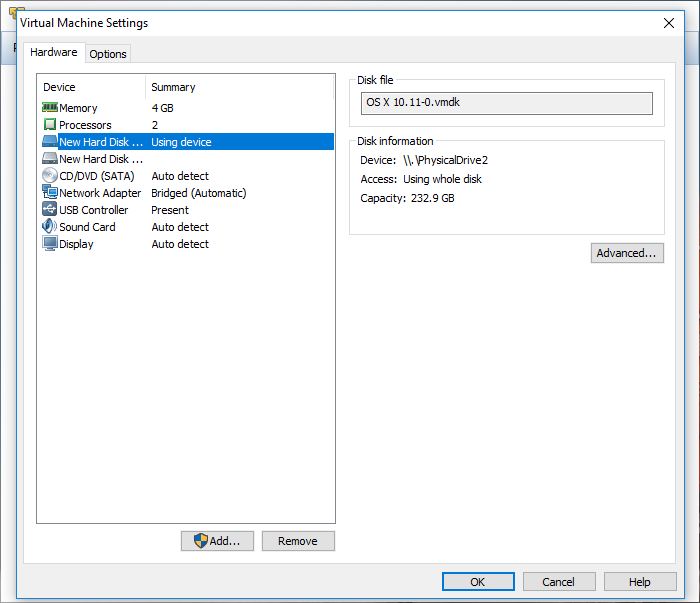Select the Network Adapter row
This screenshot has width=700, height=603.
click(188, 192)
